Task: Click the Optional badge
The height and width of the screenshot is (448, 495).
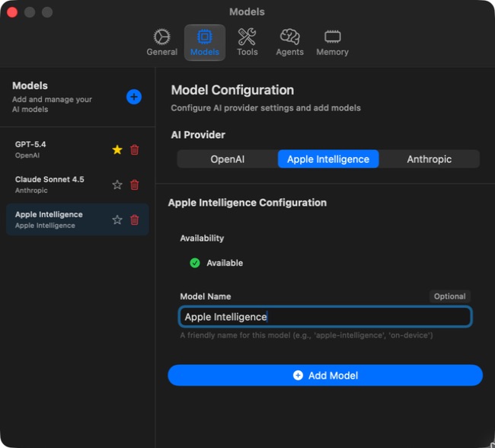Action: [449, 296]
